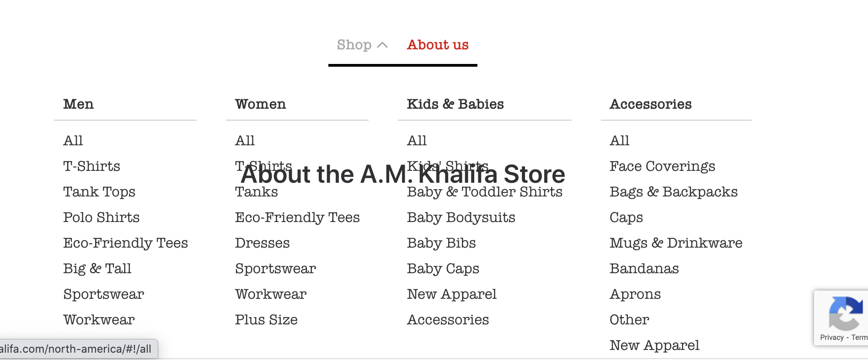Go to Men's Polo Shirts
Image resolution: width=868 pixels, height=360 pixels.
(x=101, y=217)
